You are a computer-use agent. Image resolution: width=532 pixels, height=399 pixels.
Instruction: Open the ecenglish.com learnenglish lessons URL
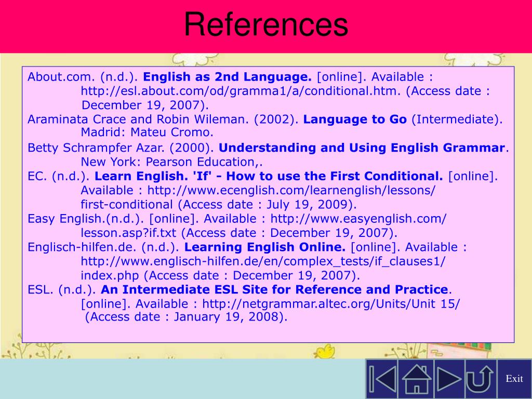click(291, 190)
